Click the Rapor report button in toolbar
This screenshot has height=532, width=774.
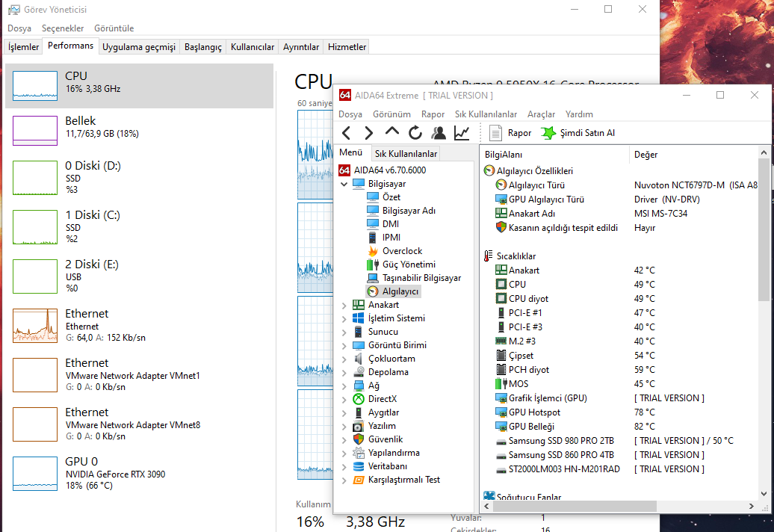pos(510,133)
